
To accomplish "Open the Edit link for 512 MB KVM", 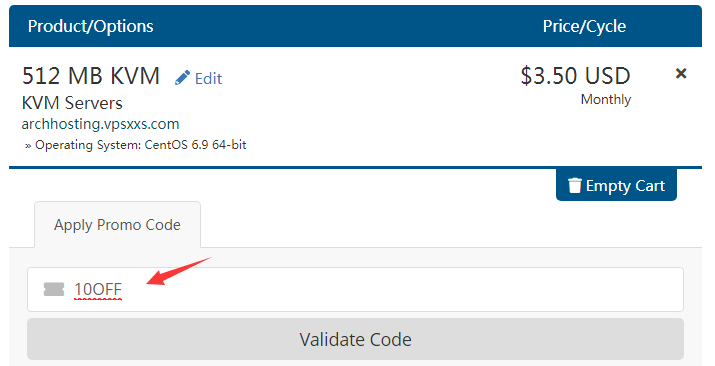I will 208,79.
